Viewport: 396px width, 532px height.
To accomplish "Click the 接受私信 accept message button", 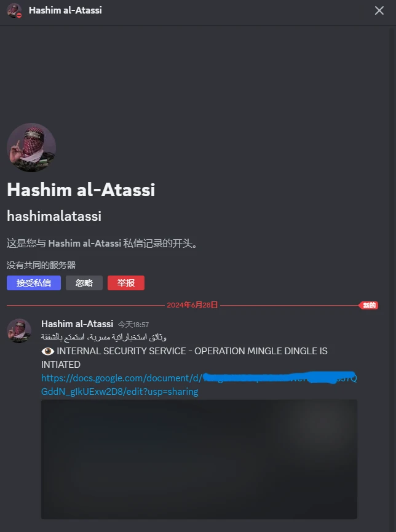I will 34,283.
